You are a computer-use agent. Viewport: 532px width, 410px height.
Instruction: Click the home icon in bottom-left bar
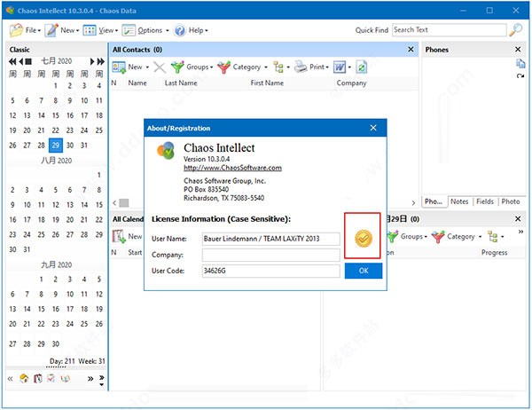[x=24, y=379]
